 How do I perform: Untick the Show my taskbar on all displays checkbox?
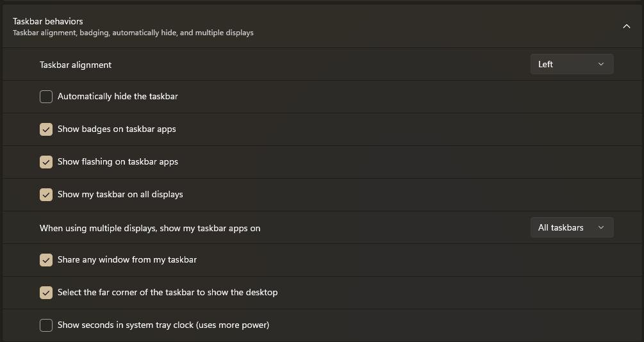click(46, 195)
